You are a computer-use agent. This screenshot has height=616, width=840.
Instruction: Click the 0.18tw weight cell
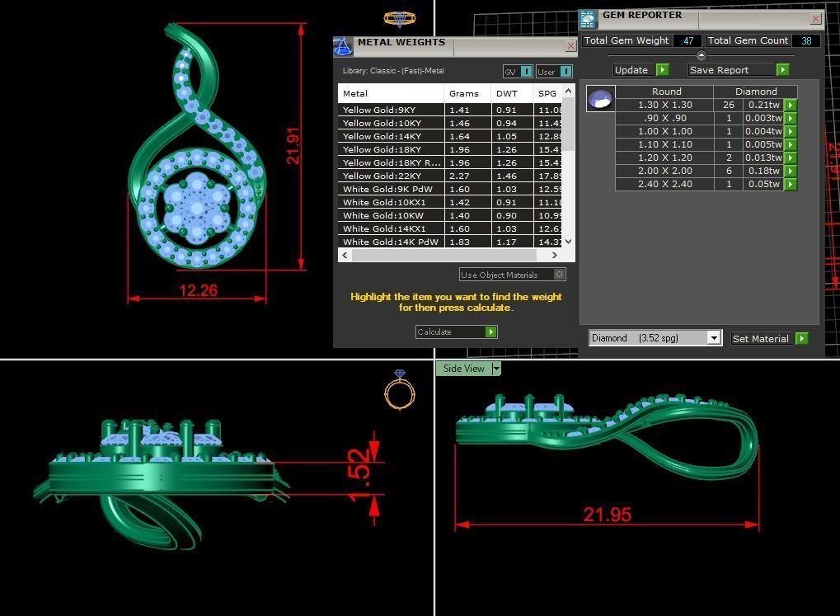(x=763, y=171)
